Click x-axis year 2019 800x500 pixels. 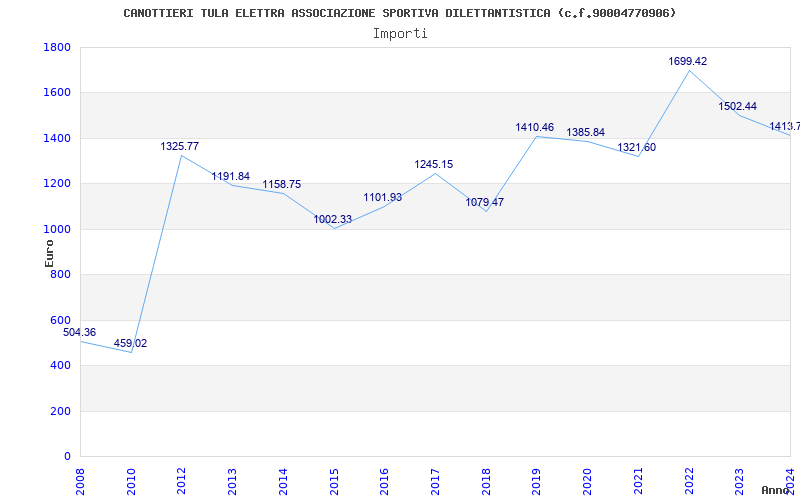pos(537,481)
